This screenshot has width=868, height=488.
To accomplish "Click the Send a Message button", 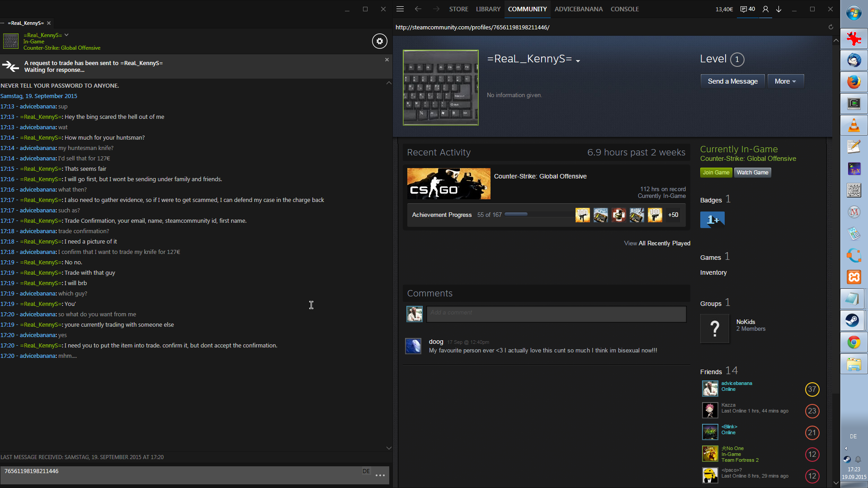I will click(x=732, y=81).
